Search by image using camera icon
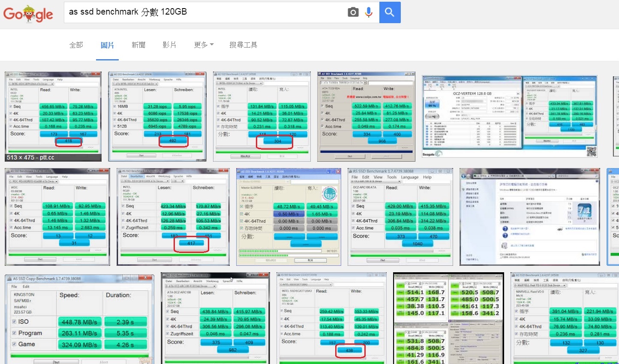The image size is (619, 364). tap(353, 12)
